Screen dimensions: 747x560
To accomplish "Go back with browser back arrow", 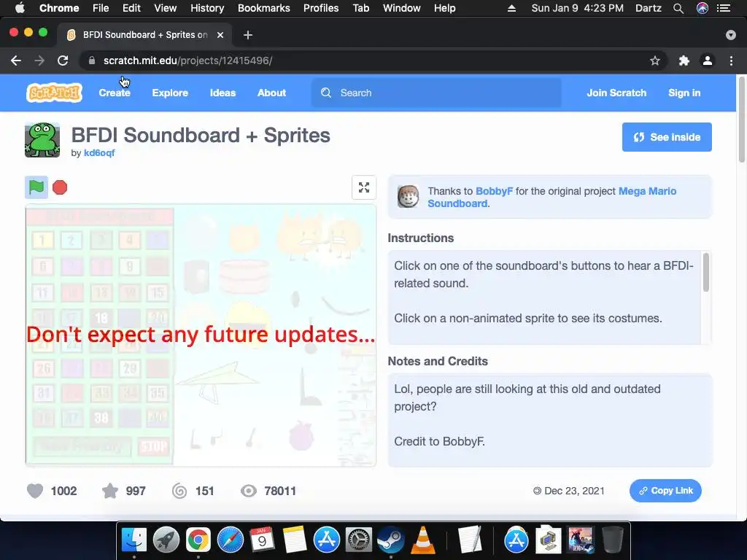I will (16, 61).
